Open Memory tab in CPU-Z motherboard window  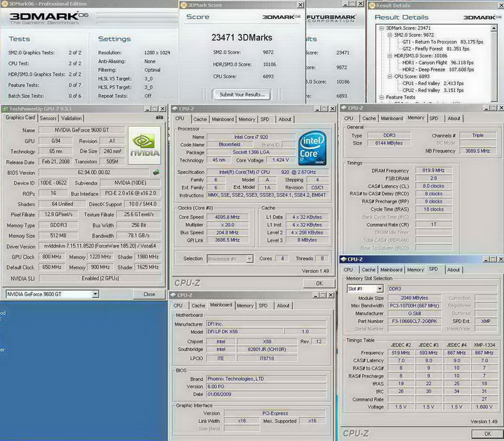(245, 306)
